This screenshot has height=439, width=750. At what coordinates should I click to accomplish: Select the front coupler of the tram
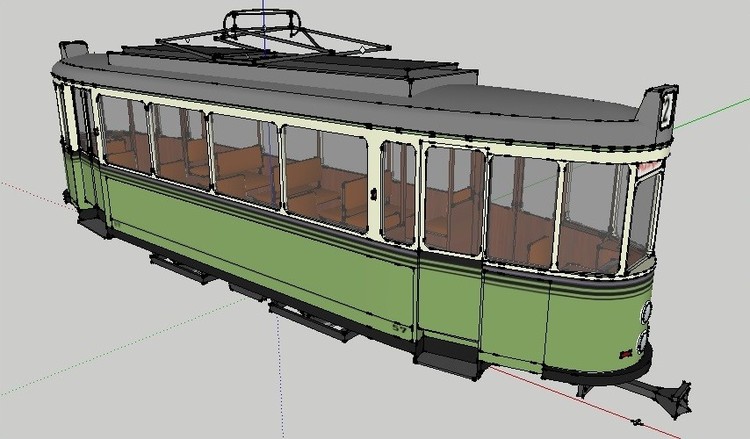pyautogui.click(x=662, y=395)
